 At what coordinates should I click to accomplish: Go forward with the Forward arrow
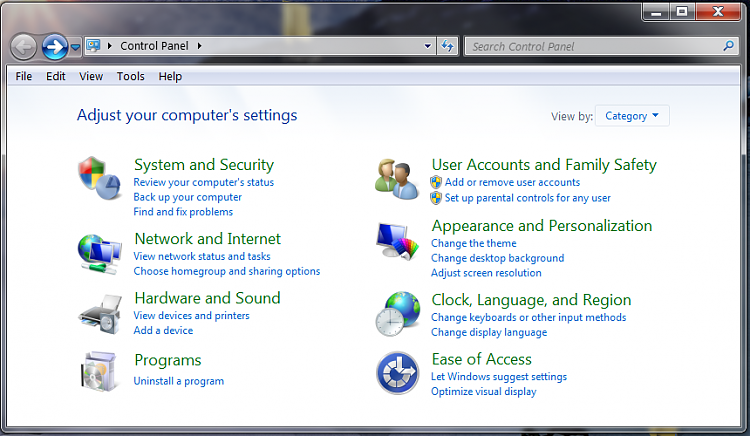(x=55, y=47)
